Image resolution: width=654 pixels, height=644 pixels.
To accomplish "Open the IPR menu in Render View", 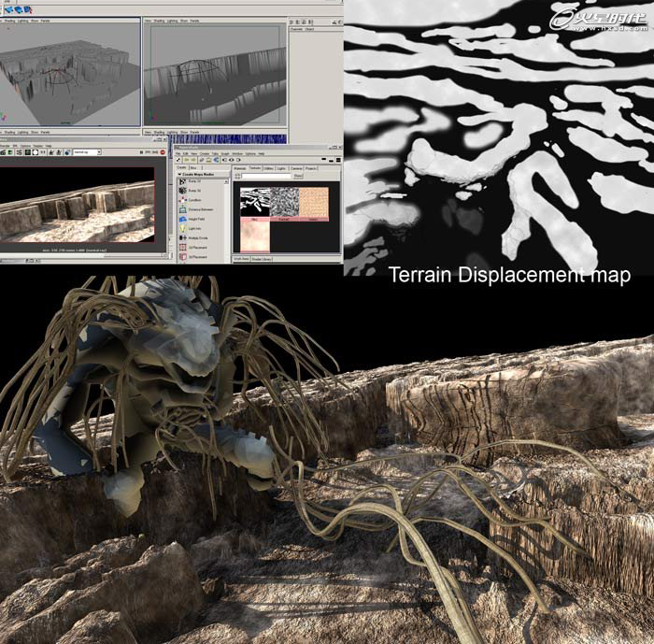I will pos(16,146).
